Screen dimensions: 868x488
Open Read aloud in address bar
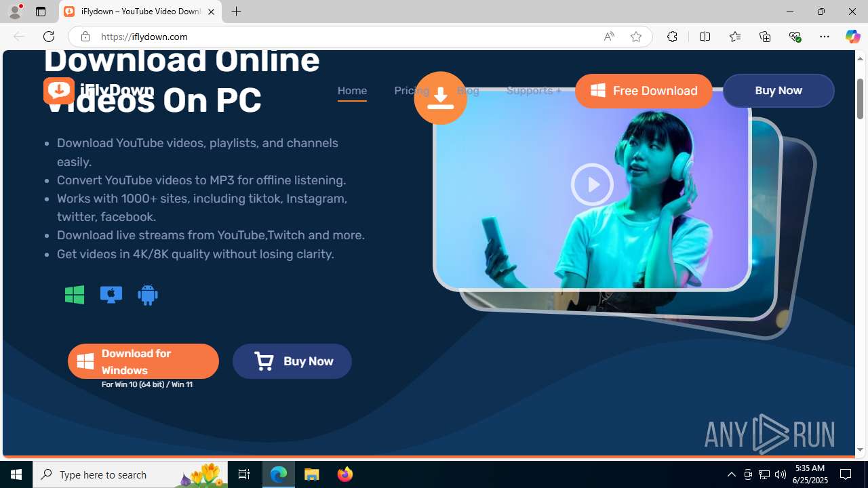[609, 37]
